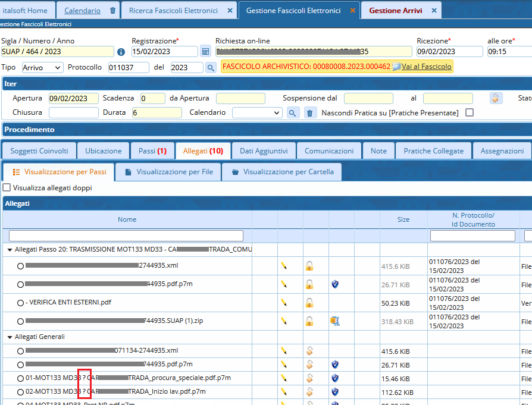Click the trash icon on Calendario tab
Image resolution: width=532 pixels, height=405 pixels.
[x=113, y=11]
